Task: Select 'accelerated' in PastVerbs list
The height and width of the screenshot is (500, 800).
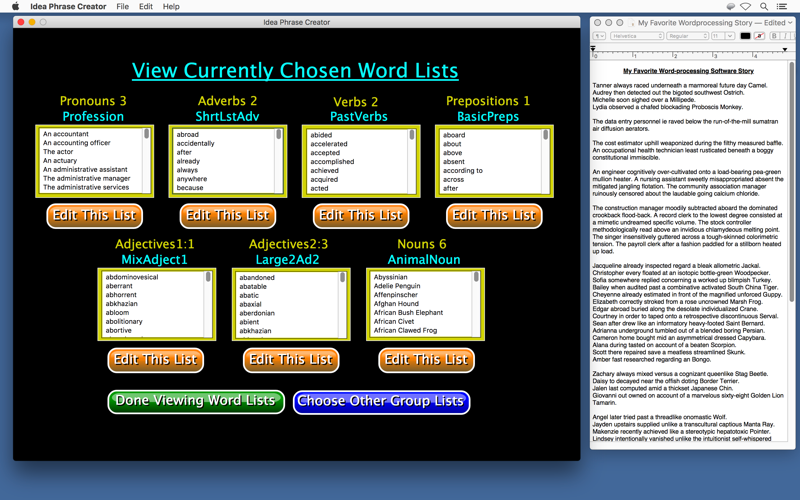Action: (329, 144)
